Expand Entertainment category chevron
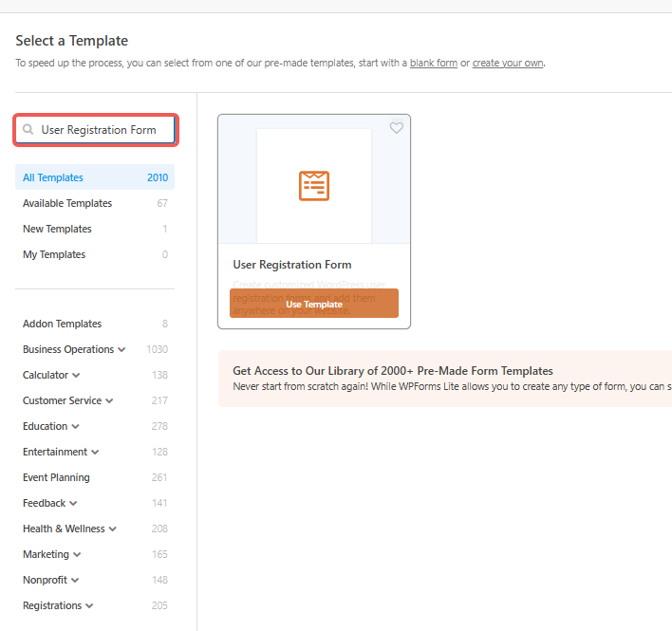The height and width of the screenshot is (631, 672). pyautogui.click(x=95, y=453)
